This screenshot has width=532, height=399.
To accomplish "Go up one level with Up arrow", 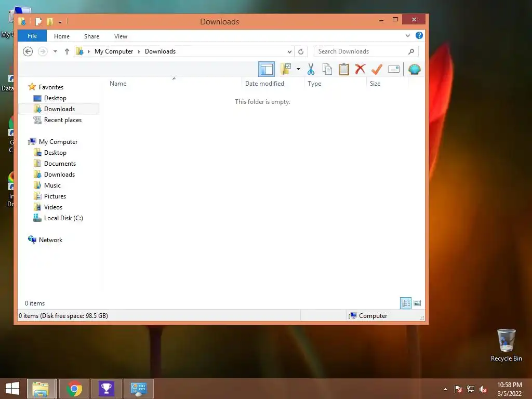I will click(x=67, y=51).
